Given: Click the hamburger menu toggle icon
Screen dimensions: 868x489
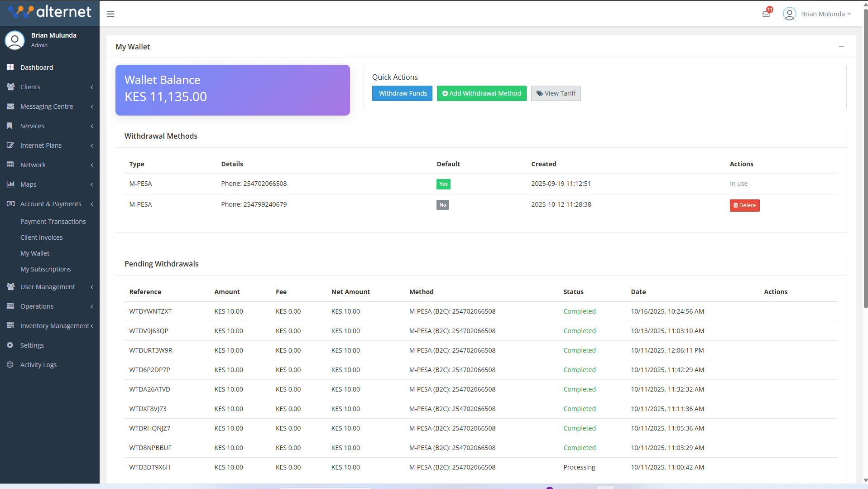Looking at the screenshot, I should coord(110,14).
